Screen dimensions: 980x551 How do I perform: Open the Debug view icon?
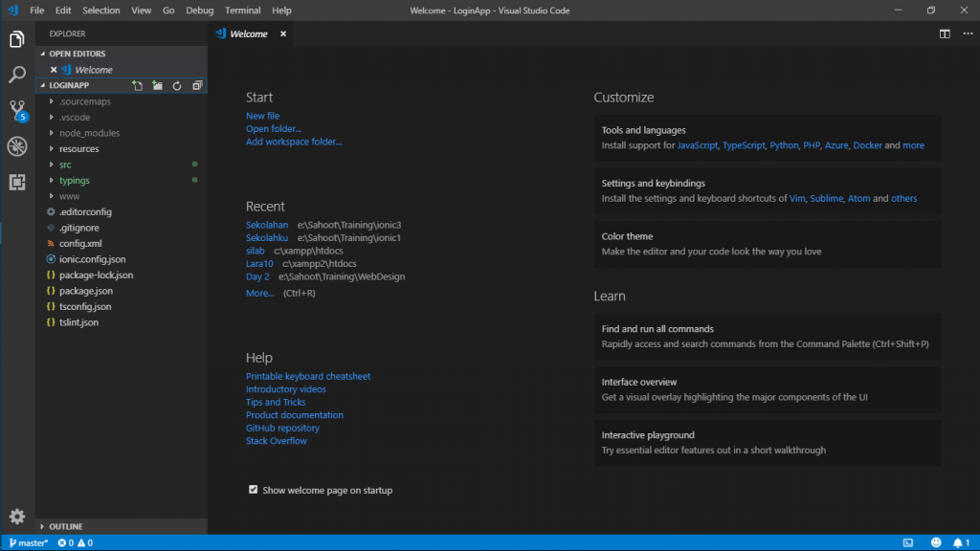click(x=17, y=146)
